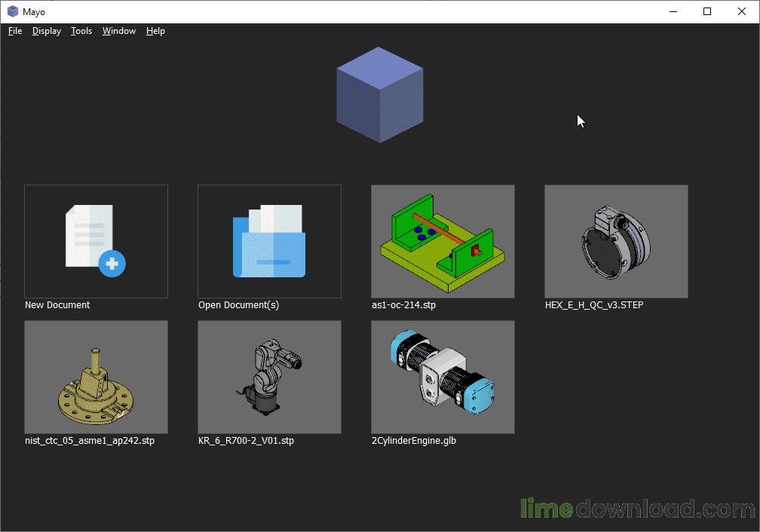
Task: Open the 2CylinderEngine.glb thumbnail
Action: click(443, 377)
